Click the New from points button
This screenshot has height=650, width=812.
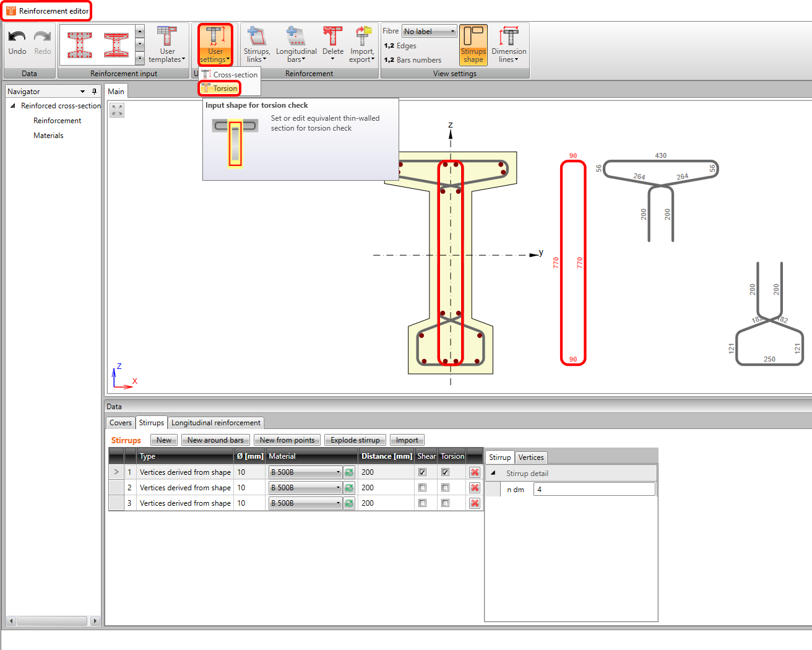(287, 440)
